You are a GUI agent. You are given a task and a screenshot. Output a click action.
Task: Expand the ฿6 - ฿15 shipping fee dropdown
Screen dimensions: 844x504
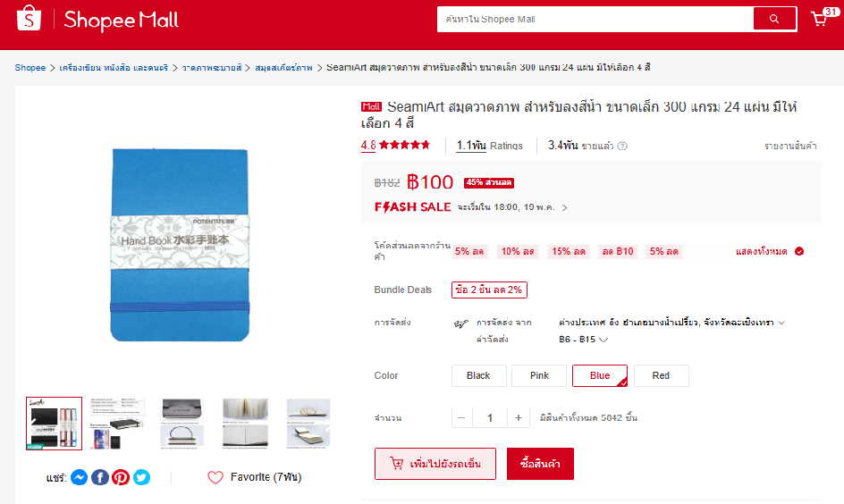click(x=603, y=340)
